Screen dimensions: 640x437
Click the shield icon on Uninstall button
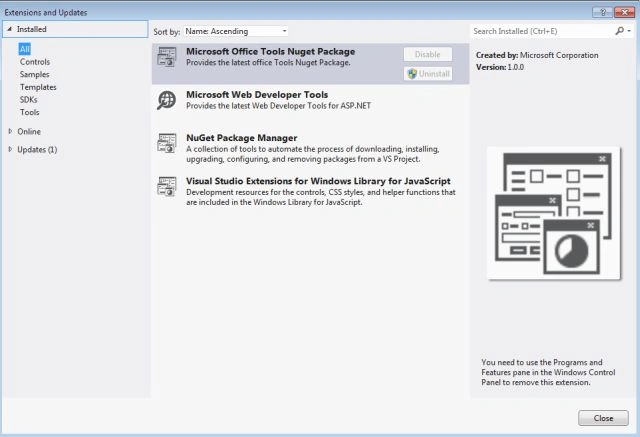click(412, 74)
